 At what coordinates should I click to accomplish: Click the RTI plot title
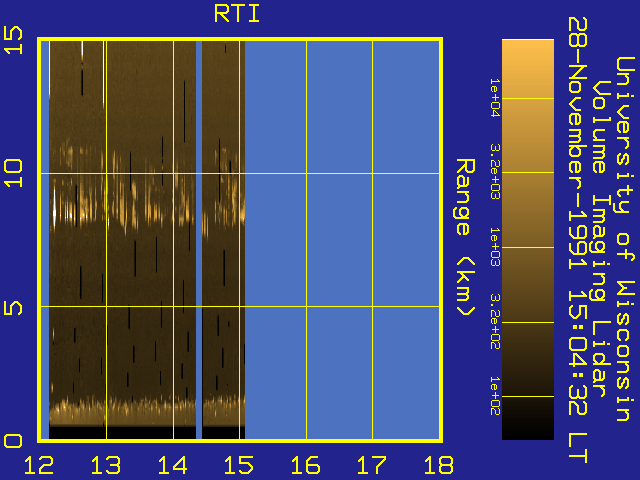tap(237, 14)
